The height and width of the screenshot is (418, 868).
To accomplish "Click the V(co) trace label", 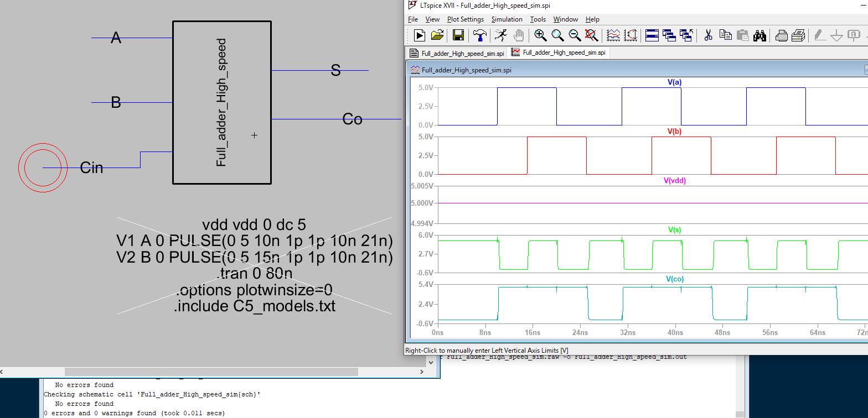I will [x=675, y=279].
